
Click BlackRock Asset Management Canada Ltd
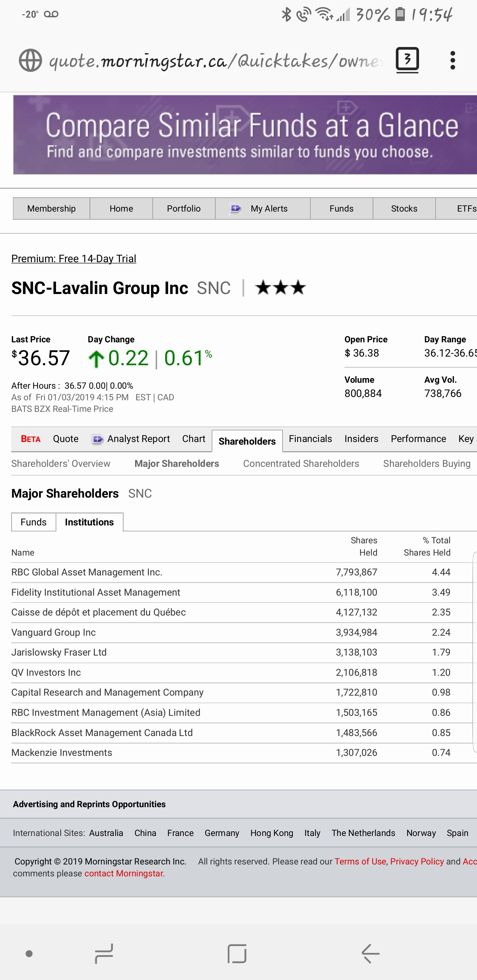point(102,733)
